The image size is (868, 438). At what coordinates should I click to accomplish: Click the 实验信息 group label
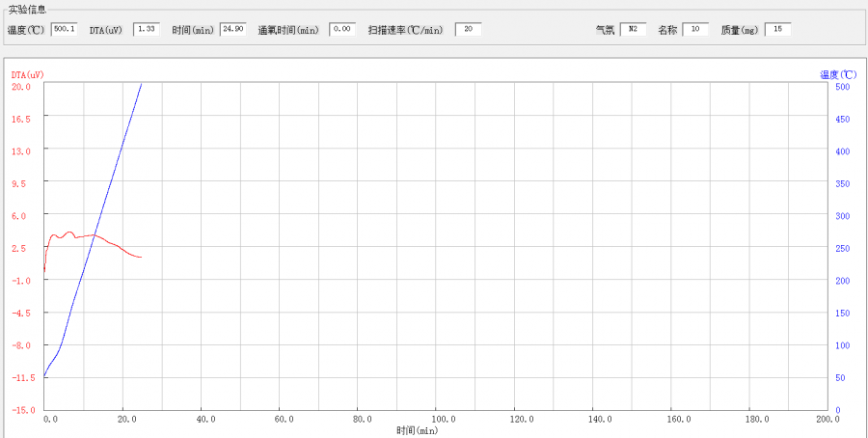[x=27, y=10]
